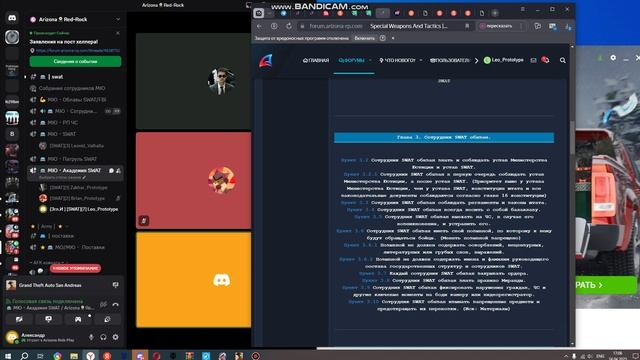
Task: Open the event forum link in Discord
Action: tap(78, 51)
